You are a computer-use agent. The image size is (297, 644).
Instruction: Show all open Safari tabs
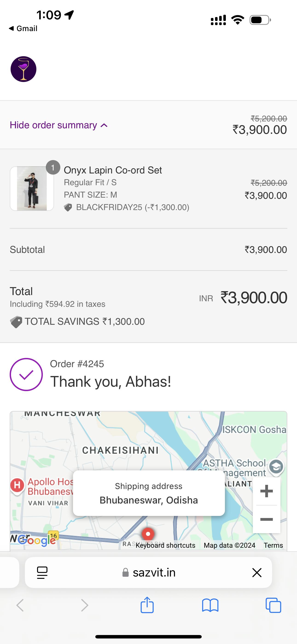pyautogui.click(x=273, y=605)
